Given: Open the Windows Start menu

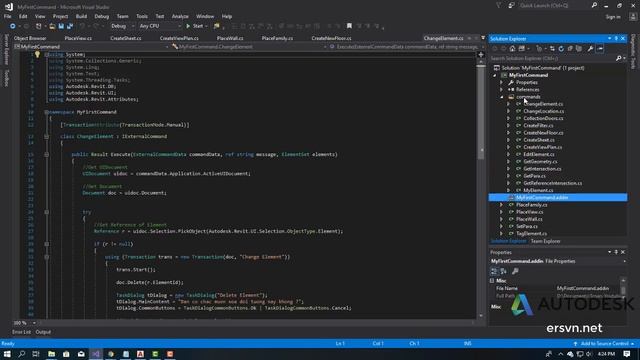Looking at the screenshot, I should [7, 354].
